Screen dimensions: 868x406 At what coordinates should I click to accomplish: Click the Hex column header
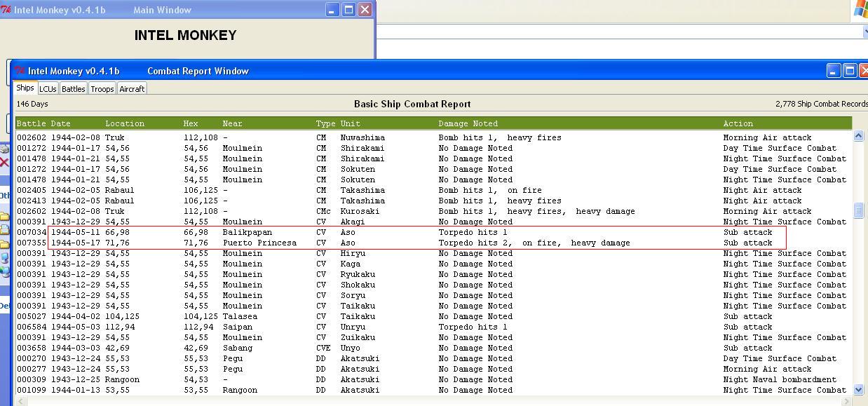click(191, 123)
